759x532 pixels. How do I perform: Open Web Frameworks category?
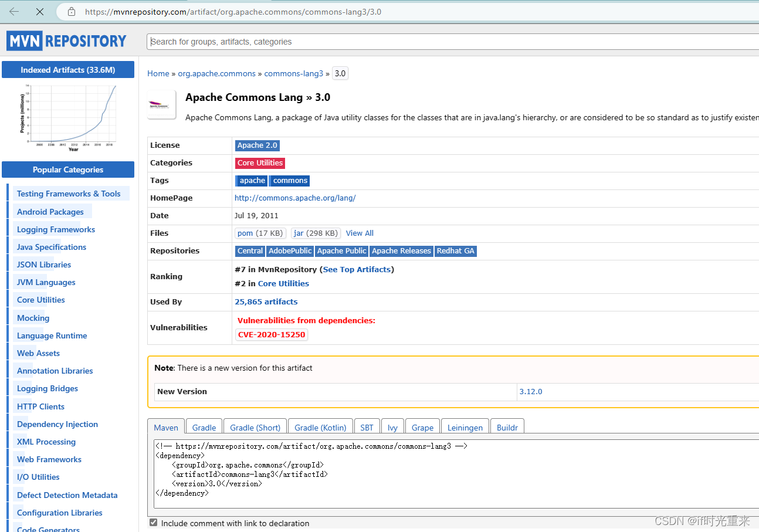49,459
